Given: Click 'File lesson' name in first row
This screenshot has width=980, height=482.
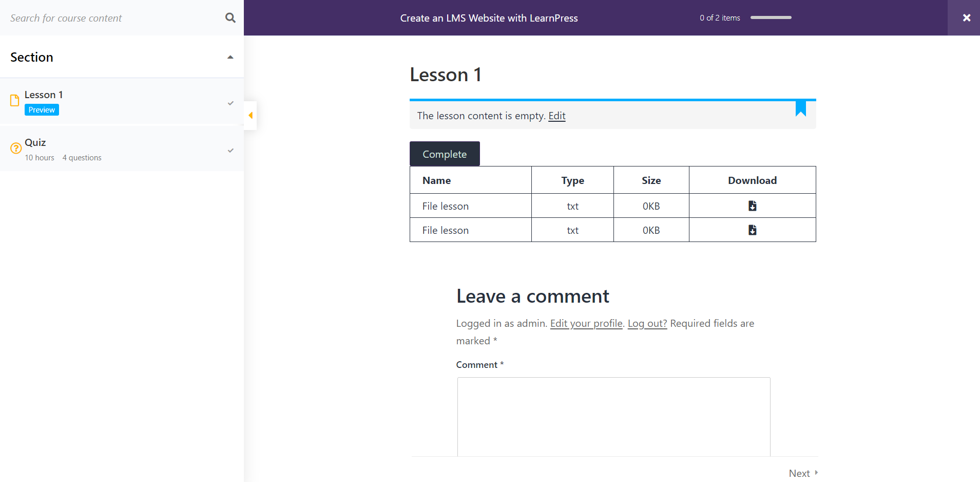Looking at the screenshot, I should (446, 206).
